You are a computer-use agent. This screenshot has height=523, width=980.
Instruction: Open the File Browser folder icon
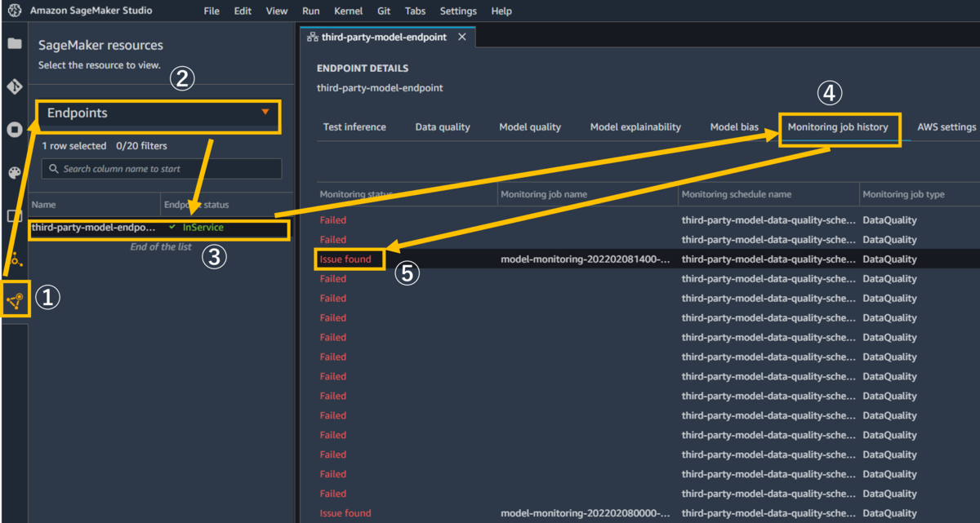(14, 44)
